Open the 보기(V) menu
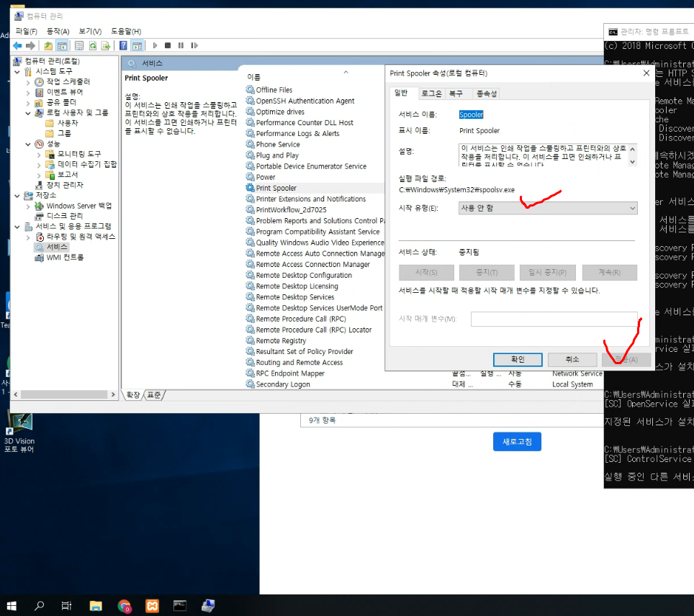 click(x=90, y=32)
